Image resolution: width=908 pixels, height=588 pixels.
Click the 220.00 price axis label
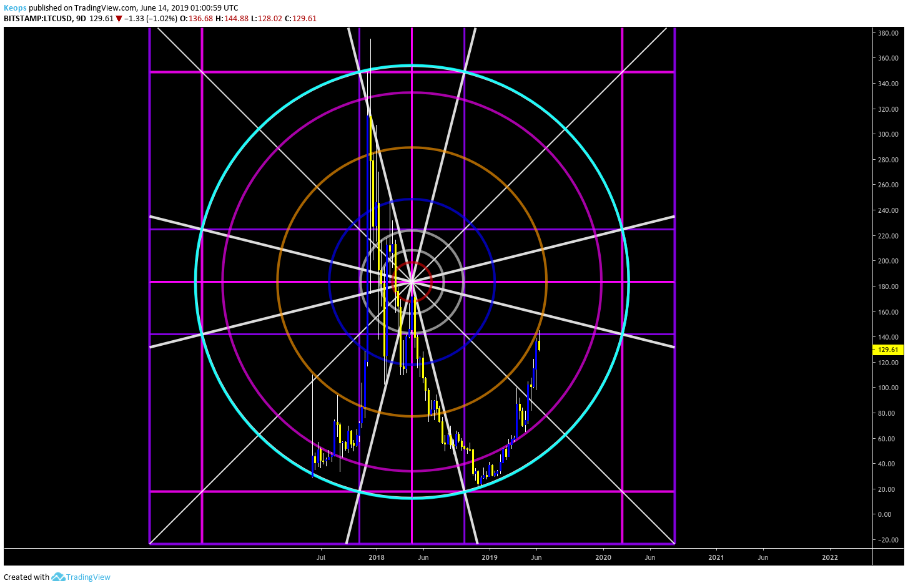coord(888,236)
